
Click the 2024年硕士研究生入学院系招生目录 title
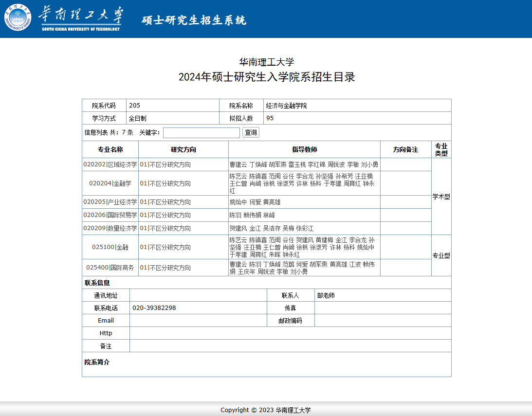pos(267,77)
